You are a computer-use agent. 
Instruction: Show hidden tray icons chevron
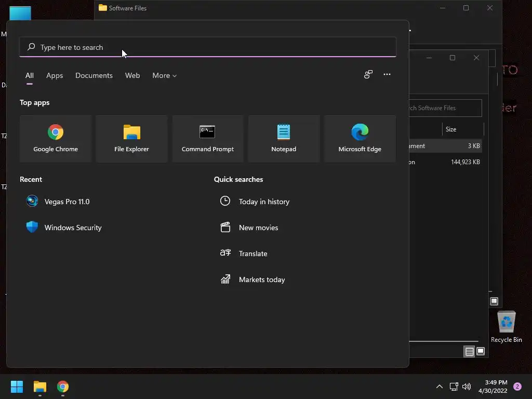[x=440, y=387]
